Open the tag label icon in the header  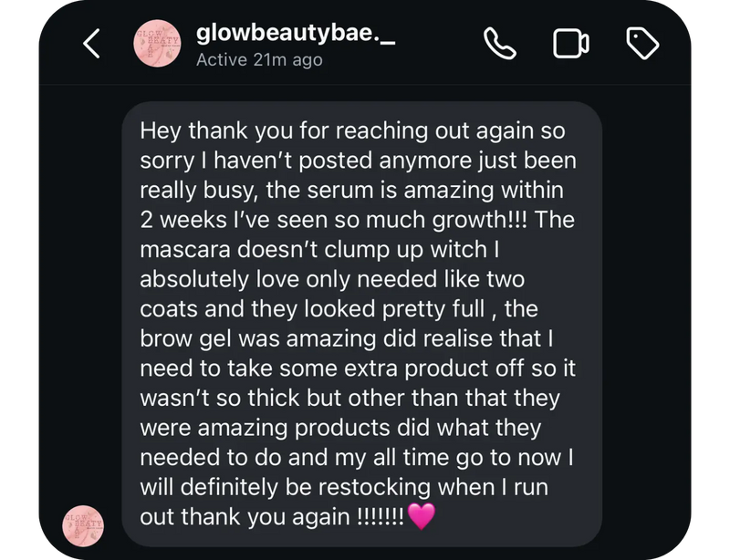click(x=642, y=43)
